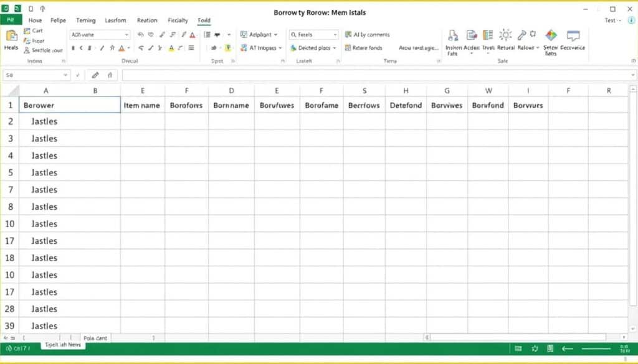Click the yellow highlighted F icon
The image size is (638, 364).
click(228, 48)
